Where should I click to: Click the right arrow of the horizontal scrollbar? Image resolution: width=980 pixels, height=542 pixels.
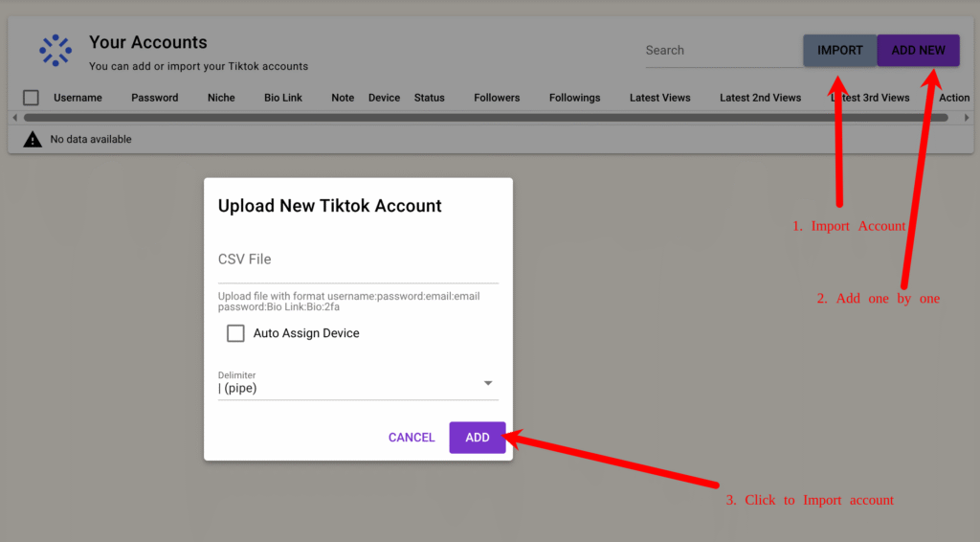pyautogui.click(x=967, y=118)
